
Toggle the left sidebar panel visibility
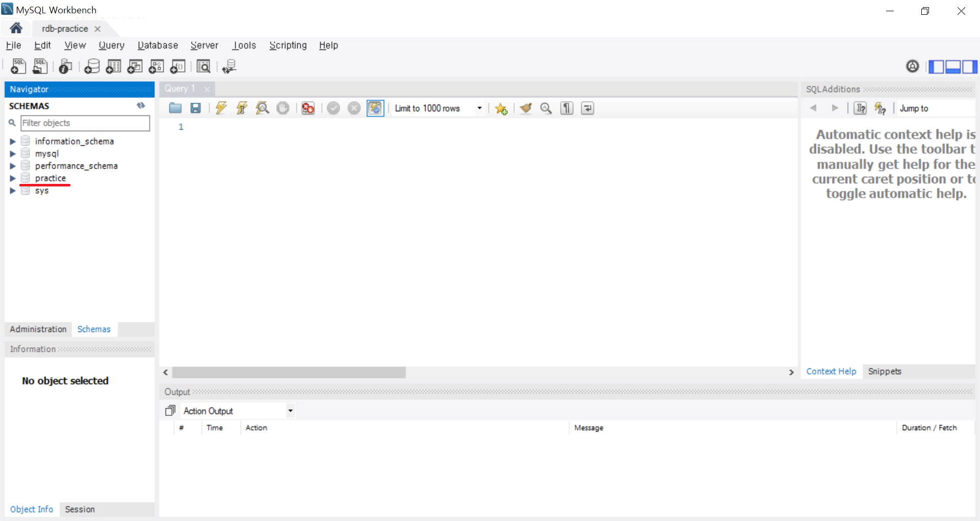936,66
